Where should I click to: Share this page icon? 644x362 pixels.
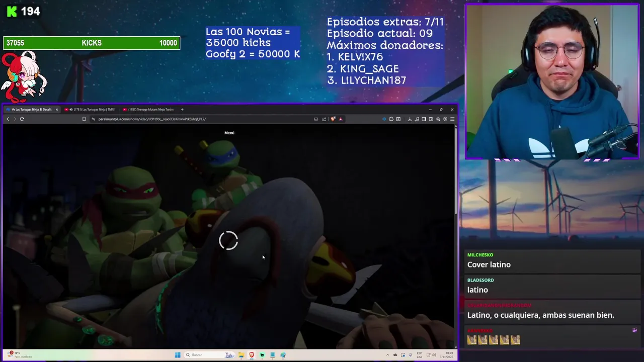(x=324, y=119)
